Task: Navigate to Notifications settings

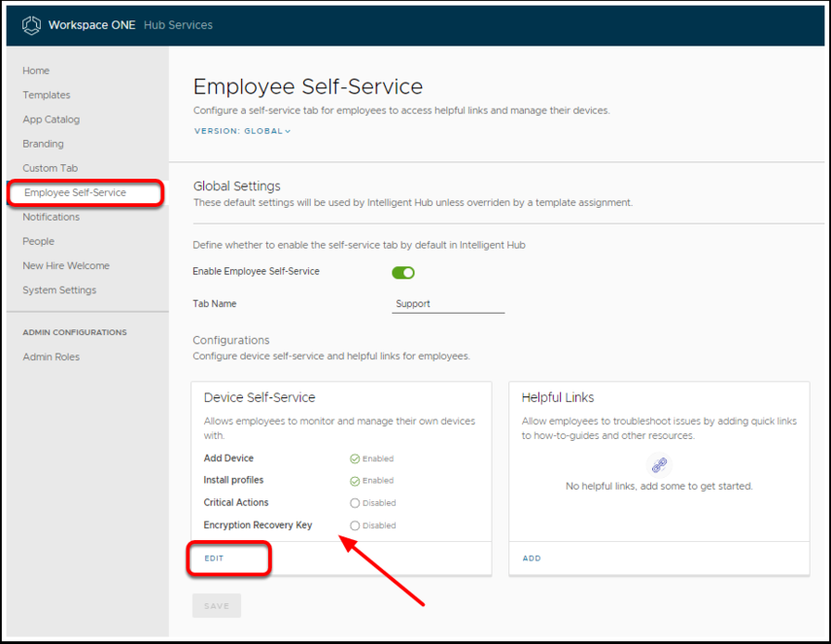Action: click(x=52, y=217)
